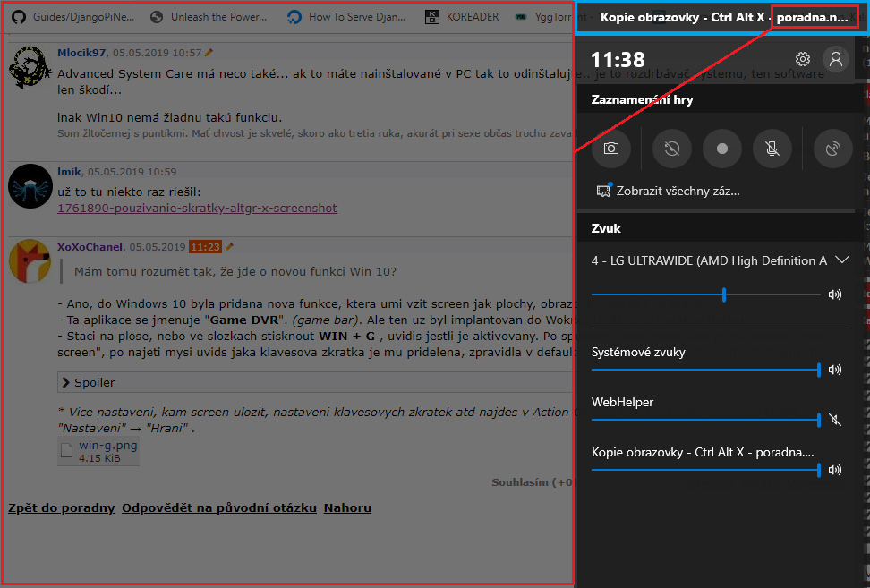Click Odpovědět na původní otázku link

pyautogui.click(x=219, y=508)
